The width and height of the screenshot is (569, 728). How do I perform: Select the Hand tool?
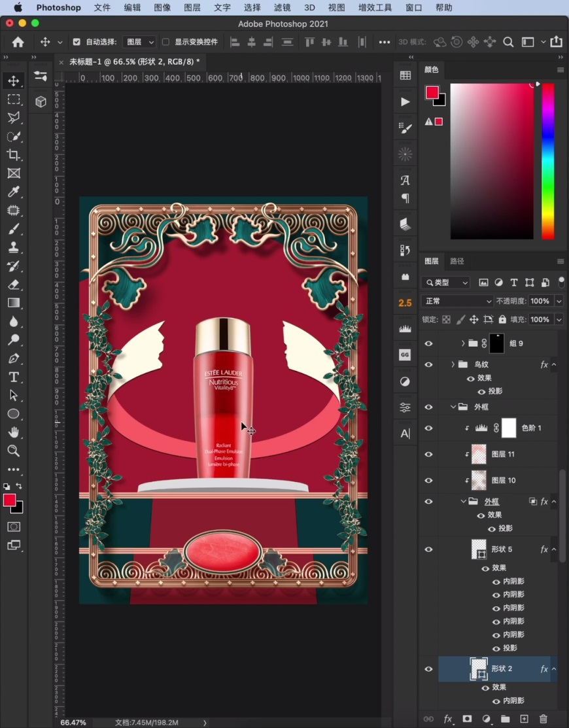tap(14, 432)
